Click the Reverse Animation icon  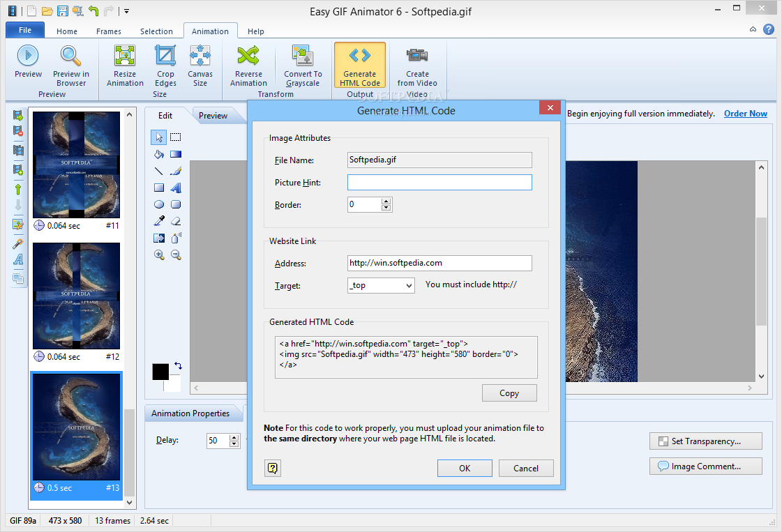click(248, 55)
